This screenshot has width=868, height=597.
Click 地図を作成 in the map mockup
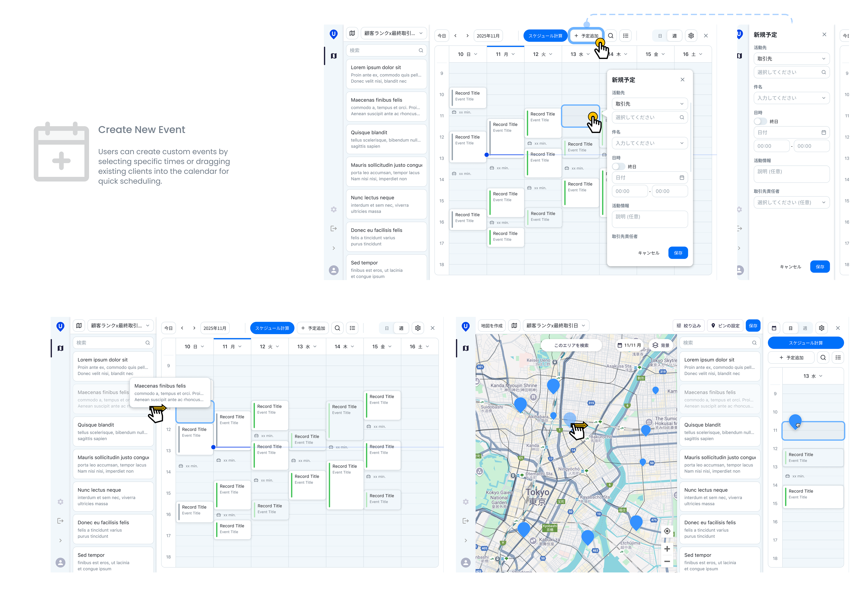[491, 326]
